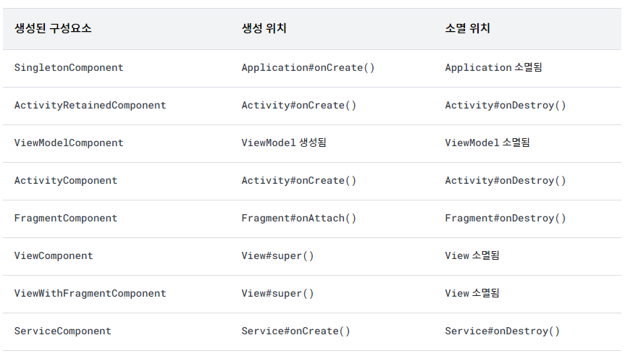Select the ActivityComponent cell

point(66,180)
